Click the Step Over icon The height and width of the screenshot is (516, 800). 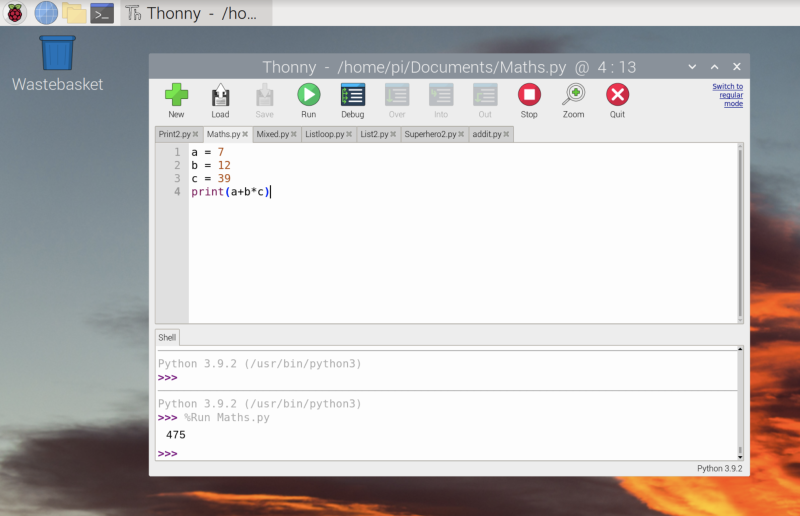(x=397, y=95)
